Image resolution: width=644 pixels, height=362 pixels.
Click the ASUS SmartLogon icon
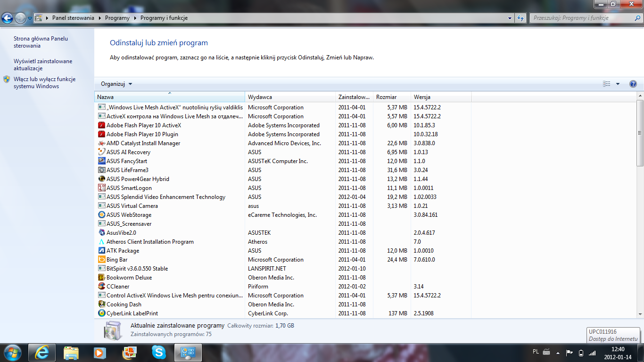(x=101, y=188)
